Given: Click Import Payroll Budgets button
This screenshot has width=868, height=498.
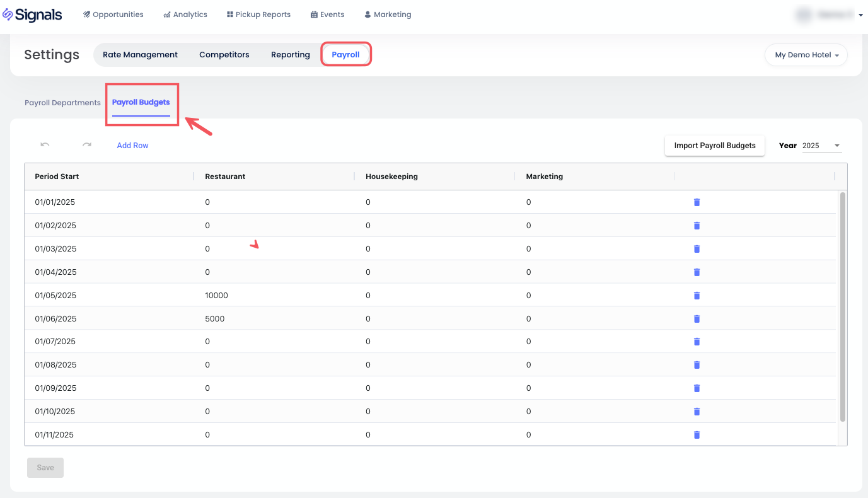Looking at the screenshot, I should 714,146.
